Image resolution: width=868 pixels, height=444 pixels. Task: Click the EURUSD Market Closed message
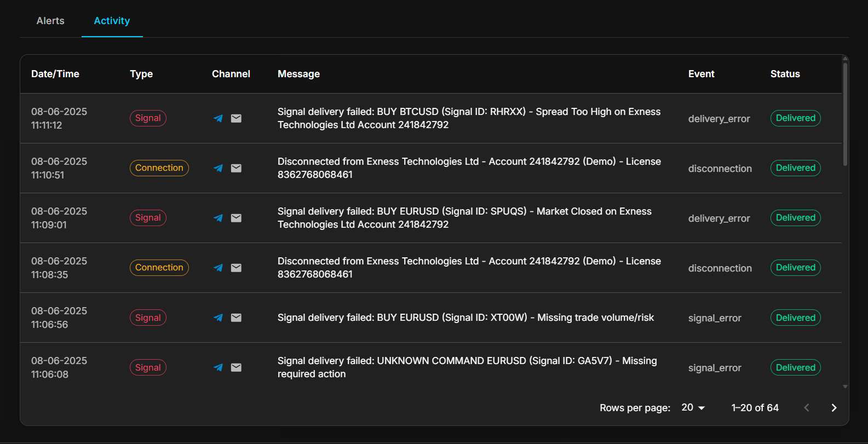click(464, 218)
